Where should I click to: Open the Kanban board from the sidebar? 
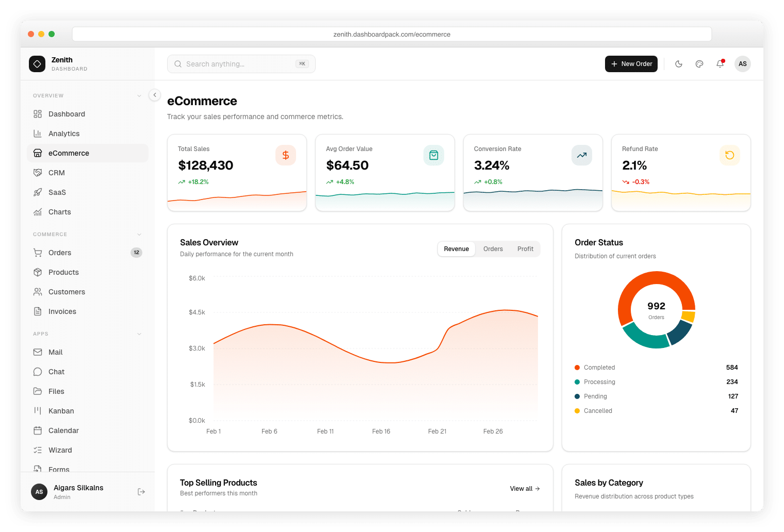pos(61,411)
